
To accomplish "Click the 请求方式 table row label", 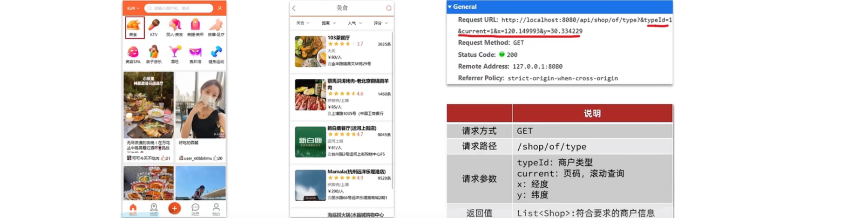I will [x=479, y=131].
